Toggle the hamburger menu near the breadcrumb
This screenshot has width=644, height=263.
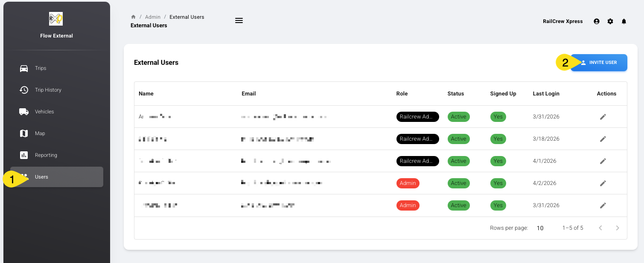pyautogui.click(x=239, y=20)
